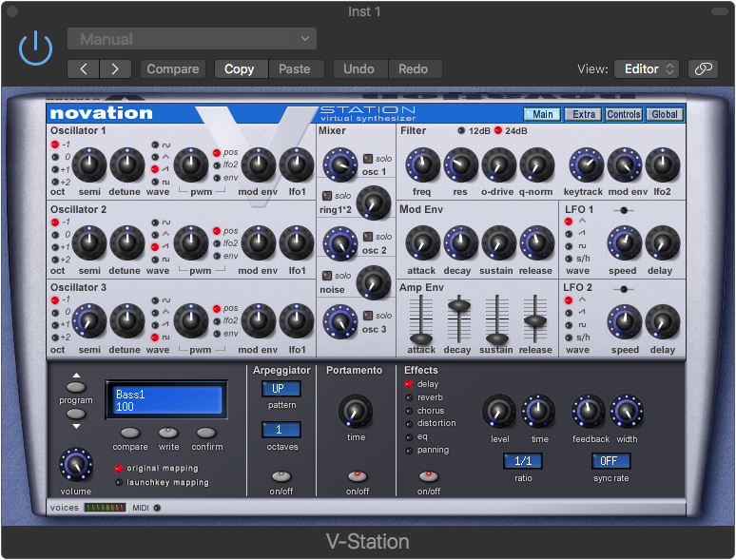This screenshot has height=560, width=736.
Task: Select LFO 1 s/h wave
Action: tap(569, 259)
